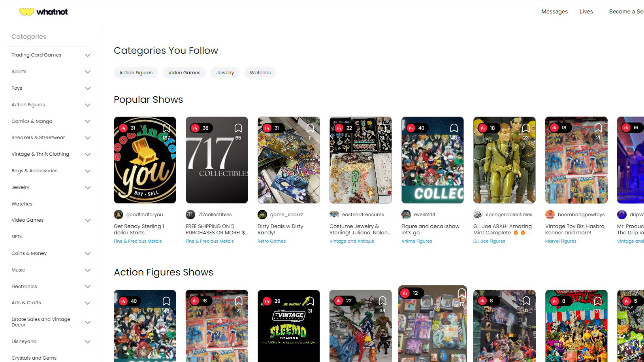Click the goodfindforyou seller avatar
This screenshot has width=644, height=362.
click(119, 215)
